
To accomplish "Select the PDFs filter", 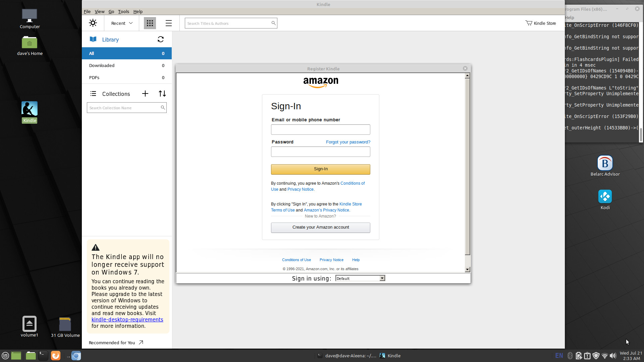I will coord(127,77).
